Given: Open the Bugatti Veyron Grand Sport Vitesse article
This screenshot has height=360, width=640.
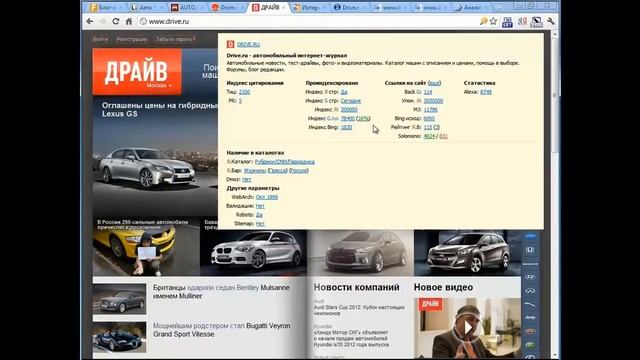Looking at the screenshot, I should click(222, 330).
